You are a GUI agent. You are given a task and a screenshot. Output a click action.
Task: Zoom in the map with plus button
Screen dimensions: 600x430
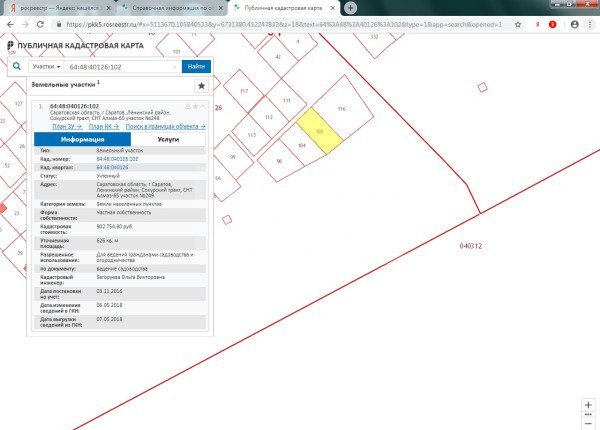[x=589, y=405]
